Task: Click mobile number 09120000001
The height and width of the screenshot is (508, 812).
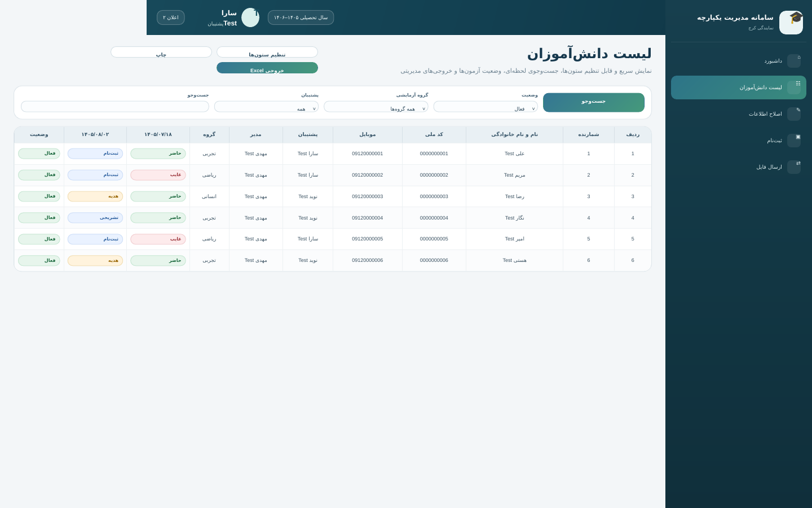Action: click(x=368, y=154)
